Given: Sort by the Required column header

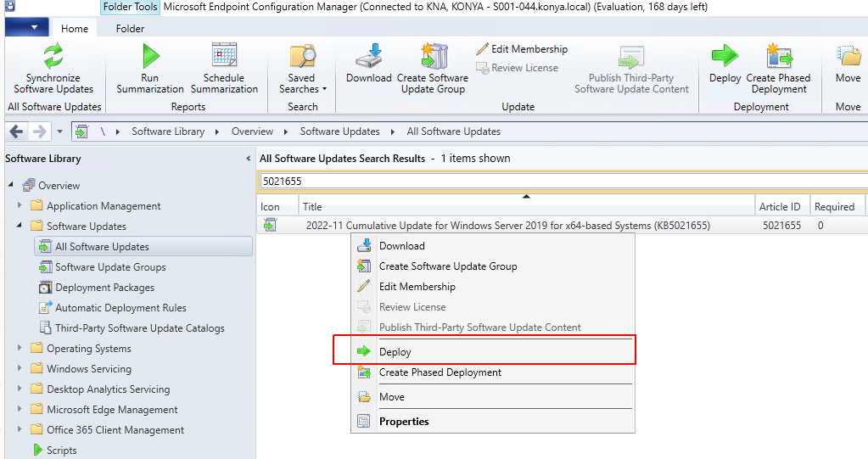Looking at the screenshot, I should (x=837, y=206).
